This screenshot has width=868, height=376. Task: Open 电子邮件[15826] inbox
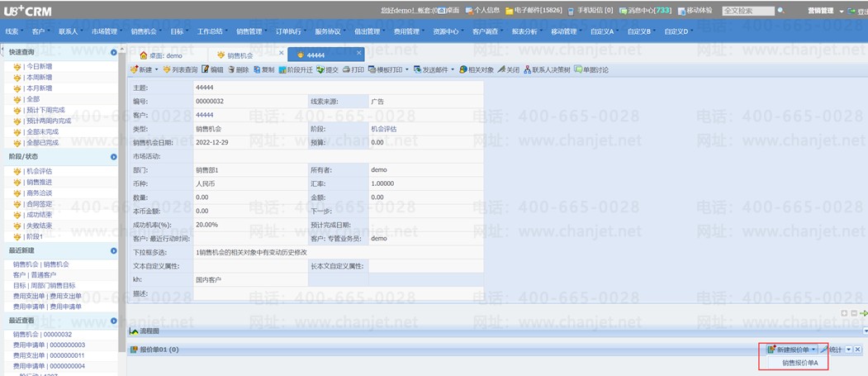click(534, 11)
